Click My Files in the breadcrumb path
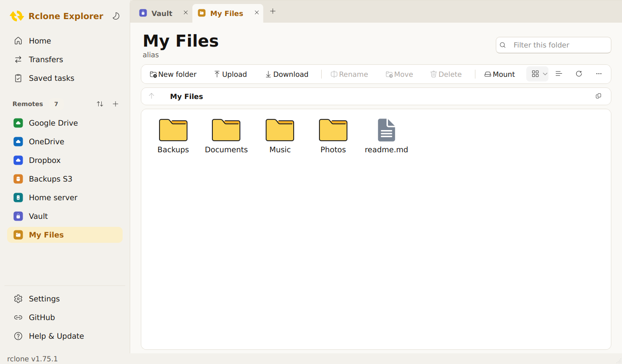This screenshot has height=364, width=622. tap(187, 96)
